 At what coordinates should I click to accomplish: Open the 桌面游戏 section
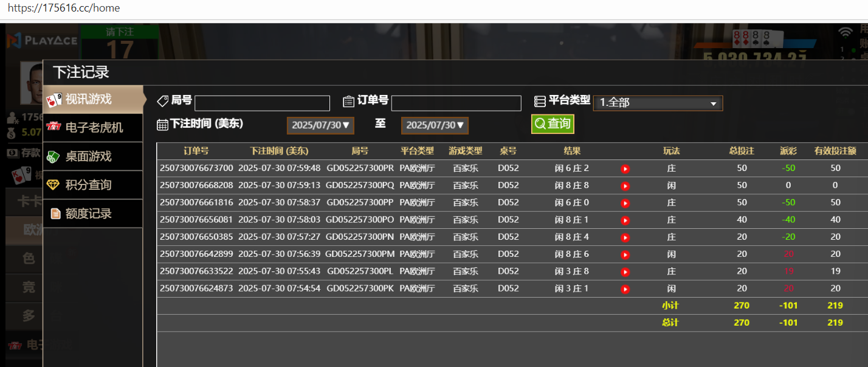click(93, 156)
